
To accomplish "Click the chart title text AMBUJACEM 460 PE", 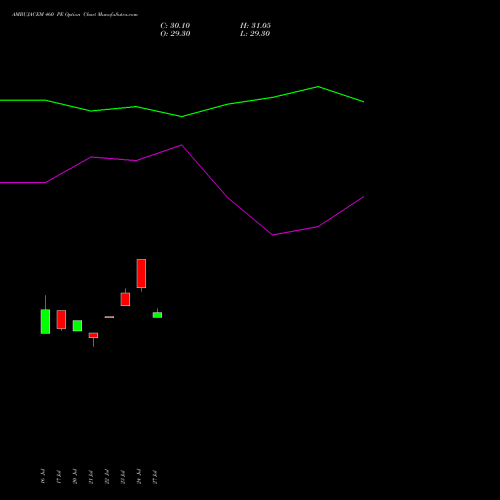I will pos(38,15).
